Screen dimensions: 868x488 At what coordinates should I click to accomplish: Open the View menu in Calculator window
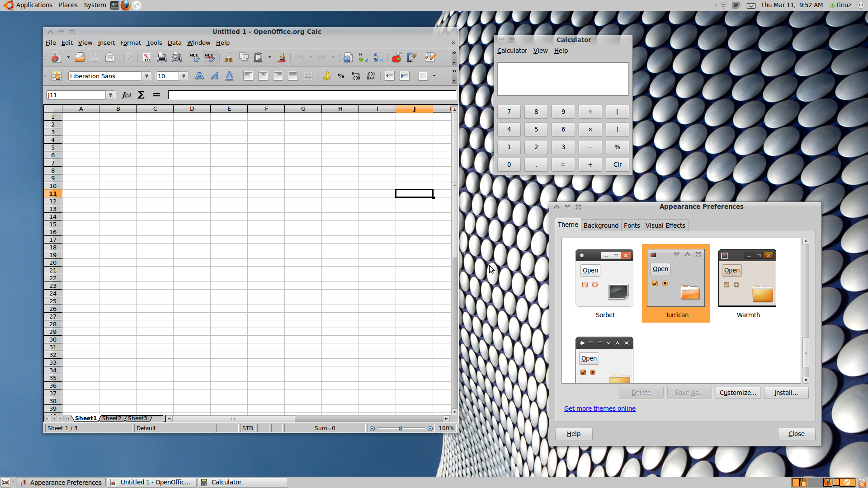coord(540,51)
